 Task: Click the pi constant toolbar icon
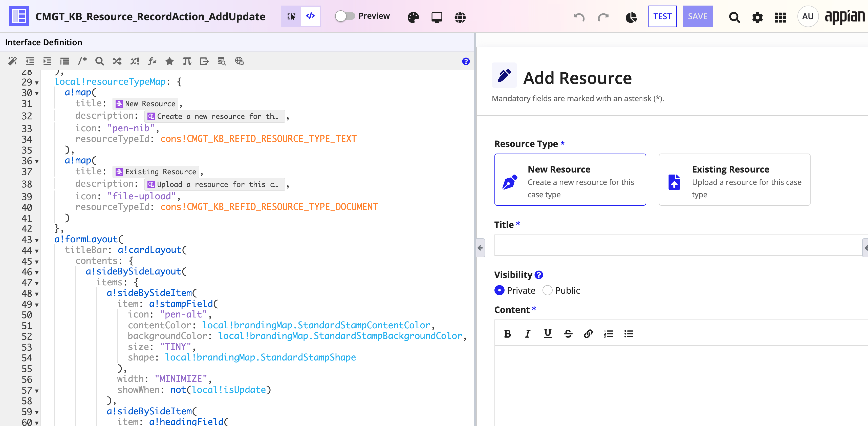187,61
